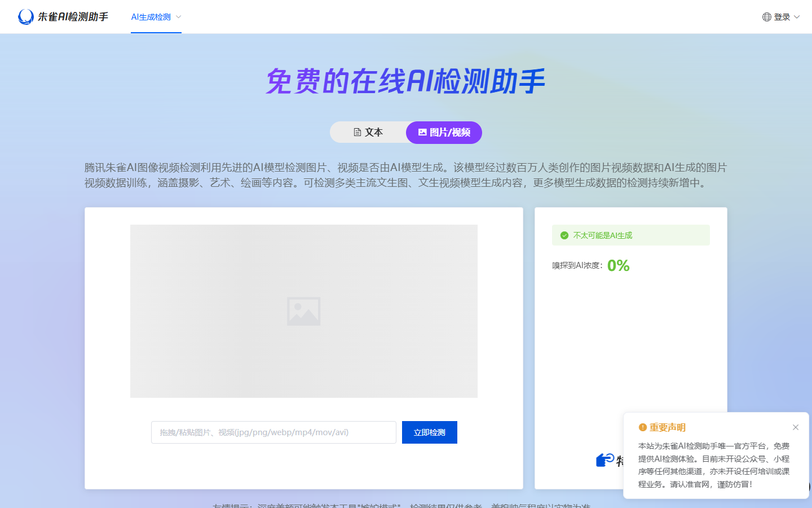
Task: Open the AI生成检测 dropdown menu
Action: [x=156, y=17]
